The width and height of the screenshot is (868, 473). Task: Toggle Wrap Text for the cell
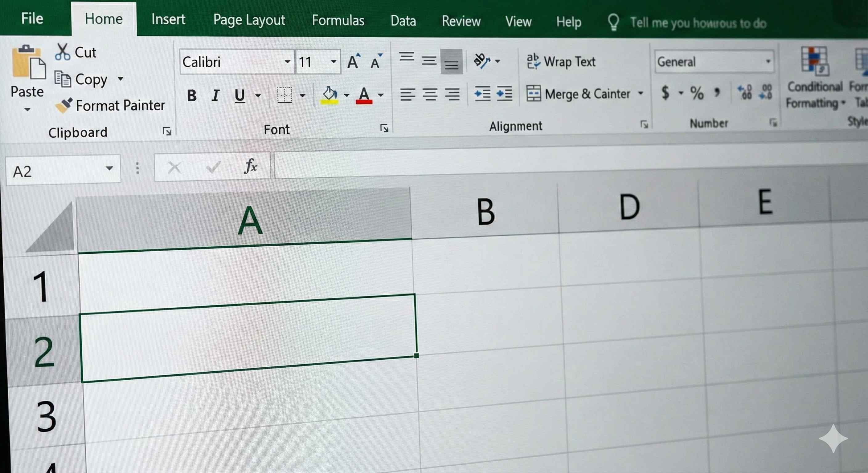point(561,62)
